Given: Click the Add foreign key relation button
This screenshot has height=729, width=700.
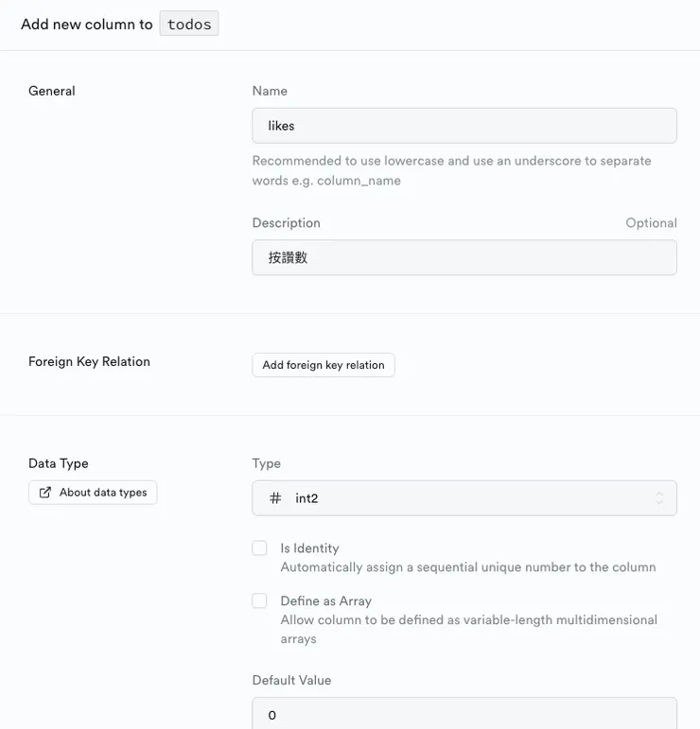Looking at the screenshot, I should tap(324, 365).
